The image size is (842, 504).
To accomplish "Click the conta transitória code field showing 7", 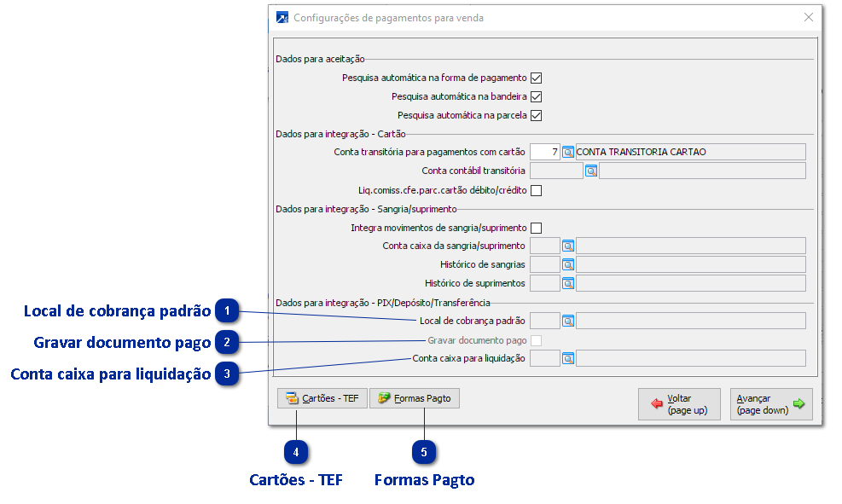I will (545, 153).
